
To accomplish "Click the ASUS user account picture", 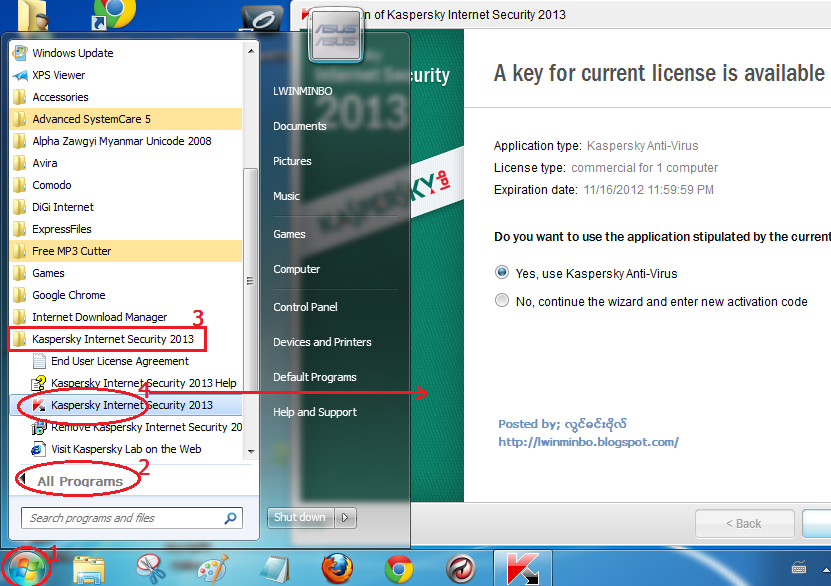I will (335, 35).
